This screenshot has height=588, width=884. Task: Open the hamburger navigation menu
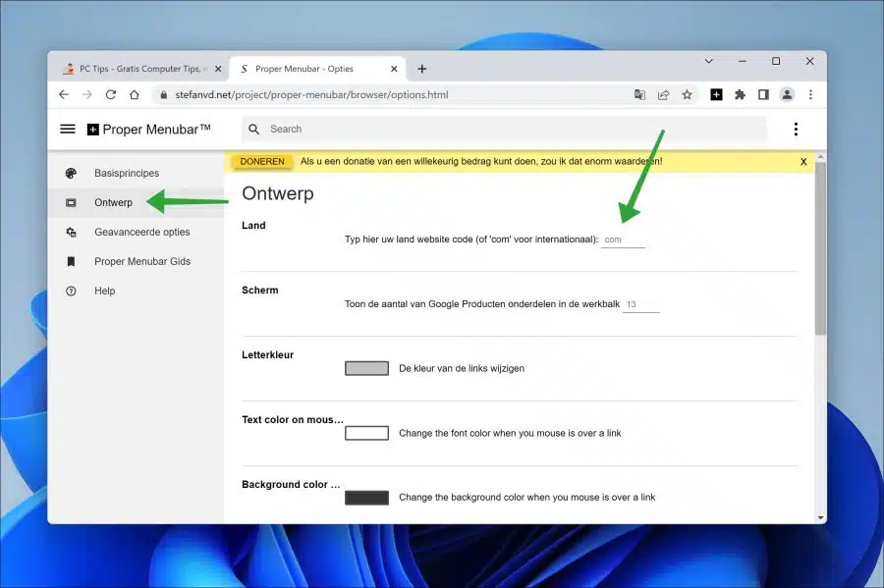[68, 129]
